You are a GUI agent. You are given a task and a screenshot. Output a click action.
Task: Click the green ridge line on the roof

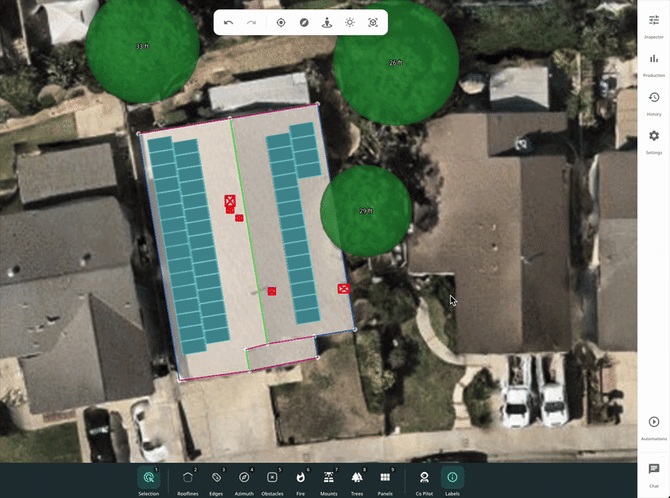249,231
